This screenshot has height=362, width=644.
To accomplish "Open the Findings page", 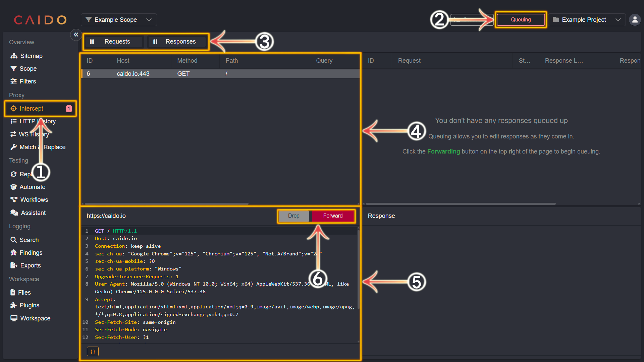I will click(26, 253).
